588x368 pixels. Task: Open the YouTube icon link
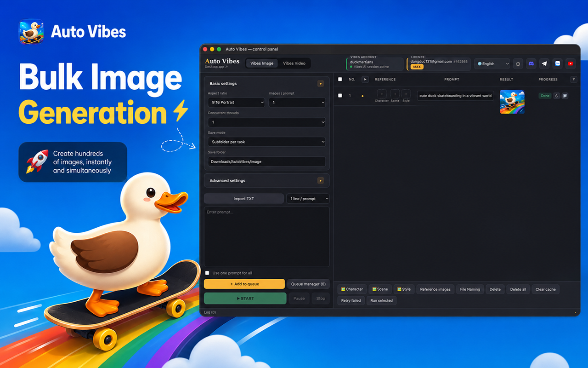coord(570,64)
